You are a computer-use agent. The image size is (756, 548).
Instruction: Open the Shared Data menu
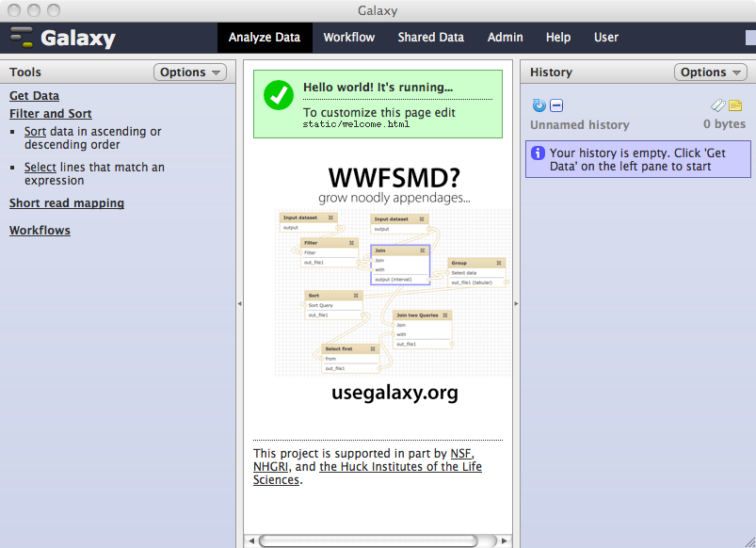[430, 38]
